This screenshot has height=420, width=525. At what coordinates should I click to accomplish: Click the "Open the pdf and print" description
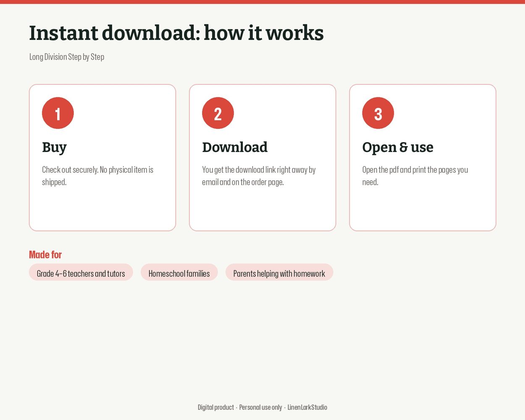[415, 176]
